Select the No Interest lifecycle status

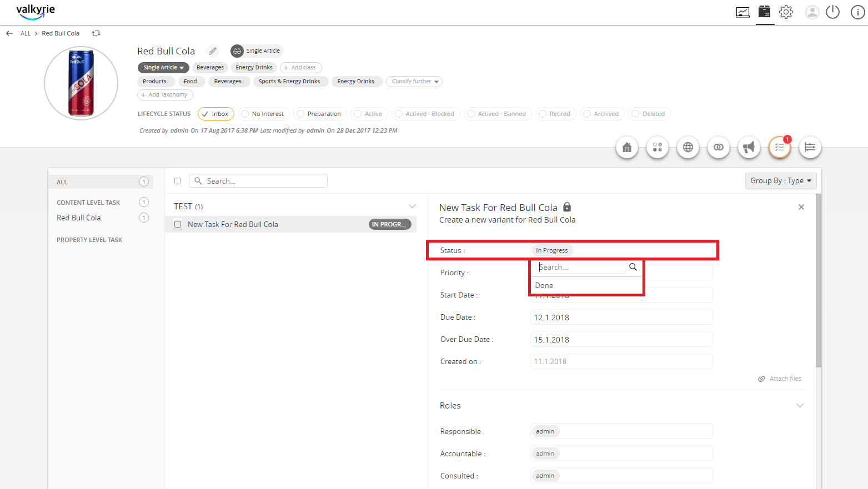tap(263, 114)
